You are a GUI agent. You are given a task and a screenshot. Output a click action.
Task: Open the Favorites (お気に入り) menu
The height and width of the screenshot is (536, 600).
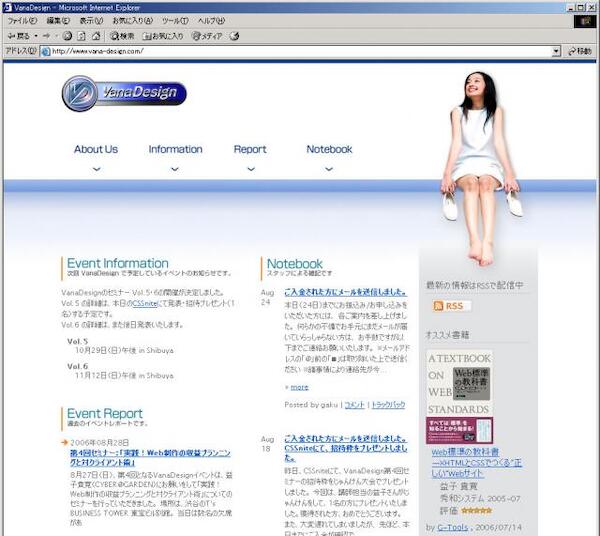(x=132, y=21)
